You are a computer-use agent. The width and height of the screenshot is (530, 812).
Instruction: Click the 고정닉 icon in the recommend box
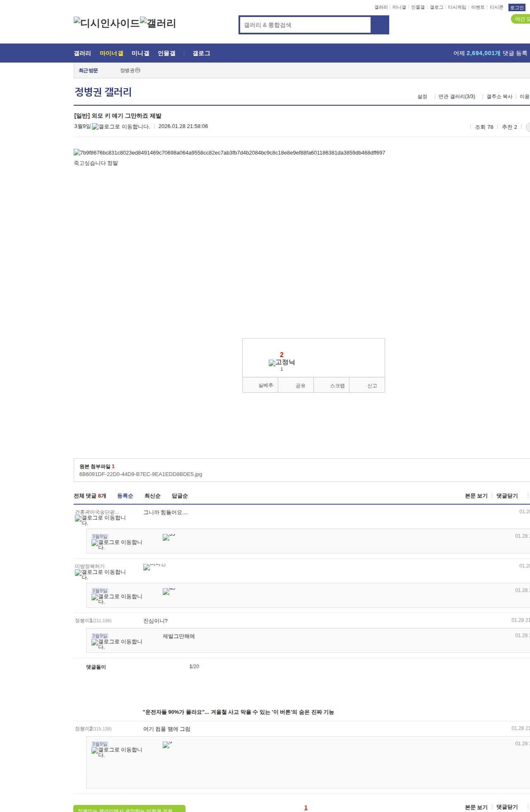tap(282, 362)
